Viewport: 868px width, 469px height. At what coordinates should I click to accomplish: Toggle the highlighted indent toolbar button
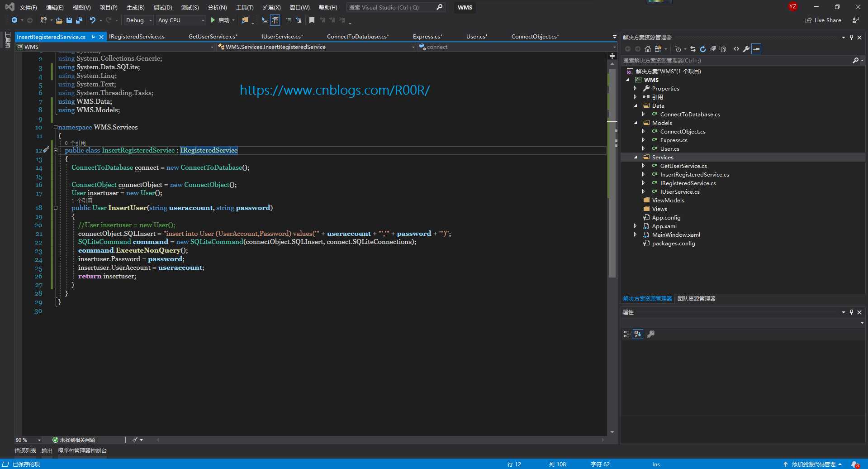click(275, 20)
